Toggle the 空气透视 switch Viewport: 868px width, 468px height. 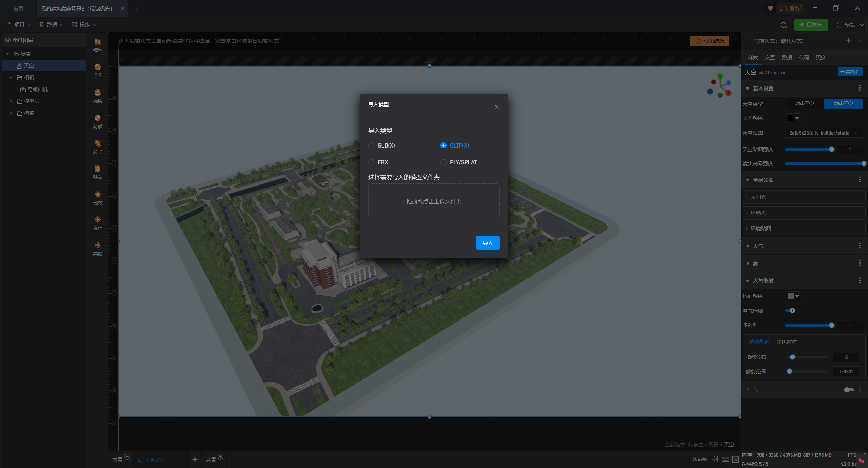tap(790, 311)
